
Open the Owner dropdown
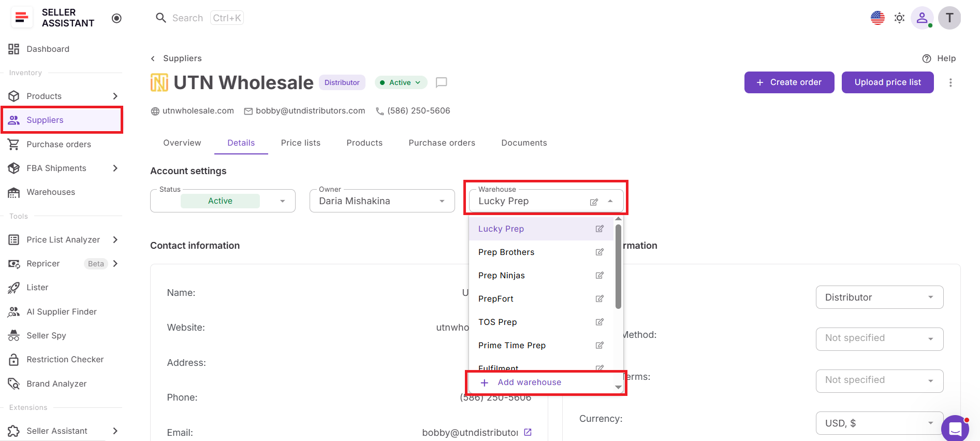382,201
